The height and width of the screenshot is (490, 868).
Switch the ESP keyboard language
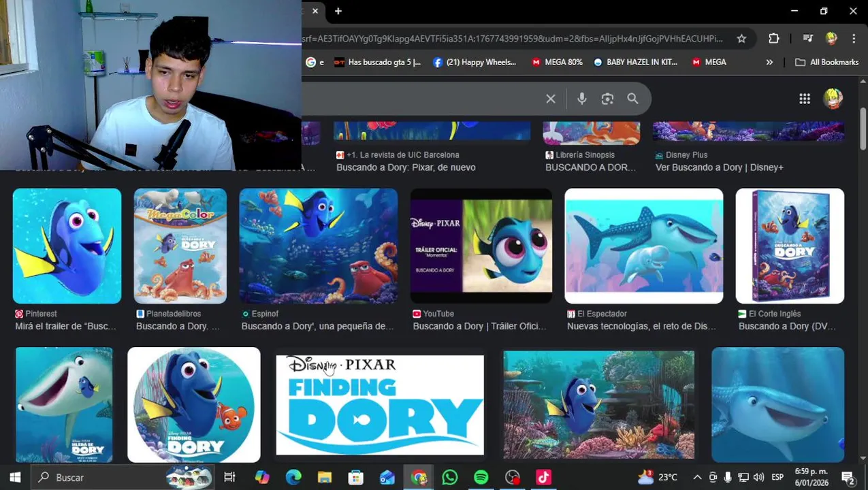pyautogui.click(x=777, y=478)
